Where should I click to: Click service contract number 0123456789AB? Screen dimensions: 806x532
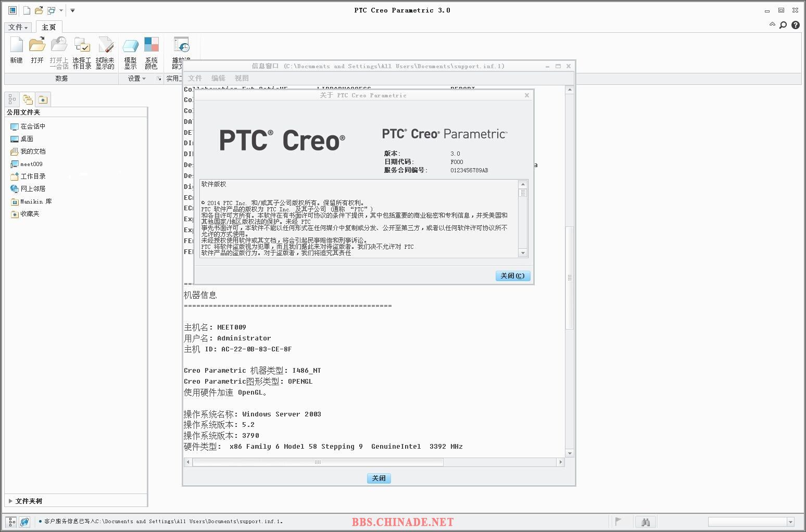pyautogui.click(x=469, y=170)
